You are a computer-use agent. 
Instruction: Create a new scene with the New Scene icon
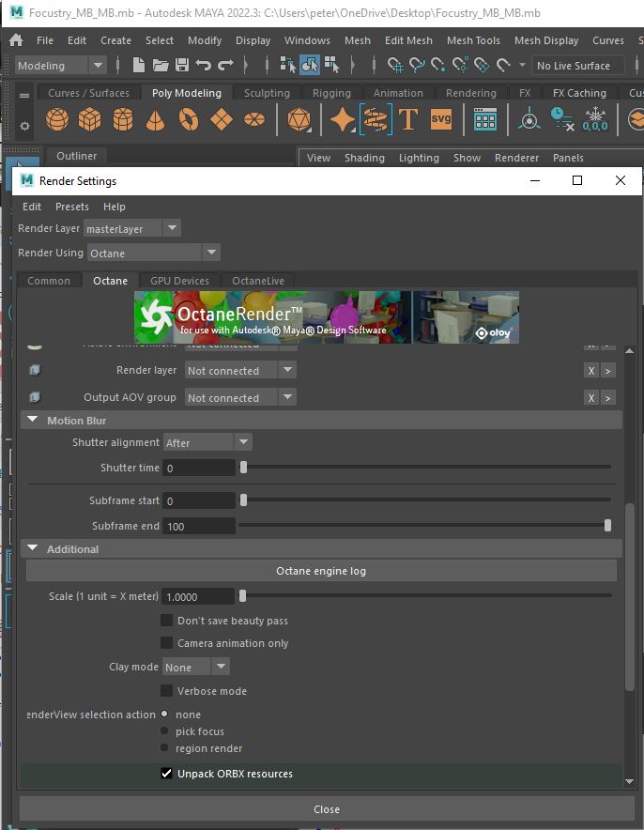(139, 65)
